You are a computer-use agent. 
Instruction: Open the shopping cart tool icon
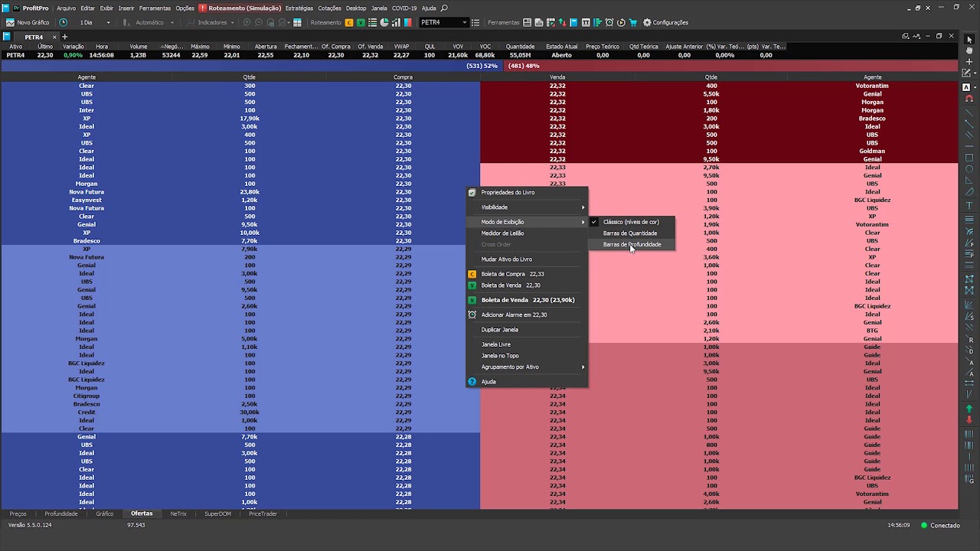click(x=632, y=22)
